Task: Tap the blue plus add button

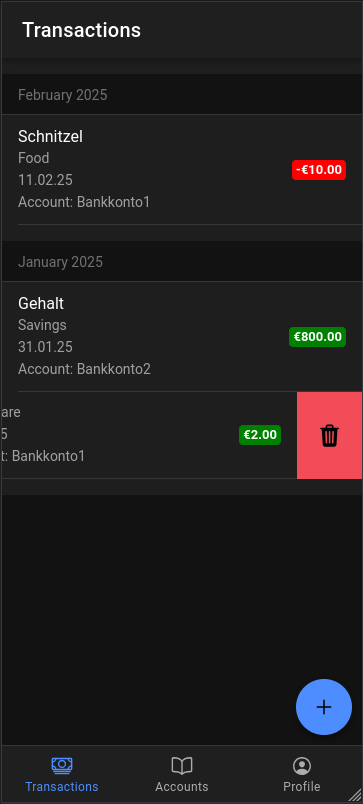Action: point(324,707)
